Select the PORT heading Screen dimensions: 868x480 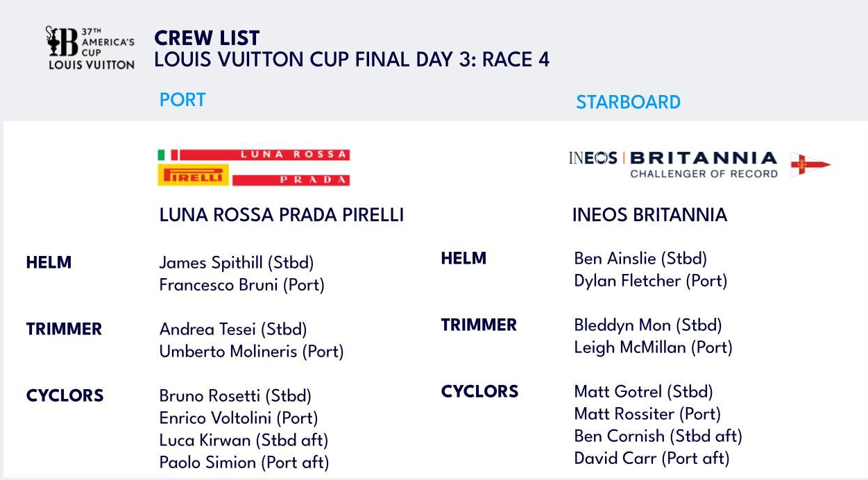(182, 100)
